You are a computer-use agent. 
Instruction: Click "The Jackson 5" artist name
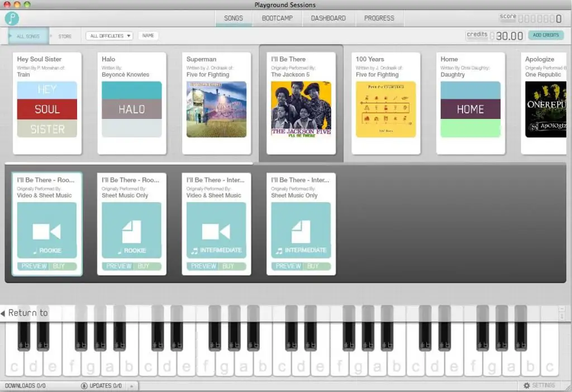click(290, 74)
